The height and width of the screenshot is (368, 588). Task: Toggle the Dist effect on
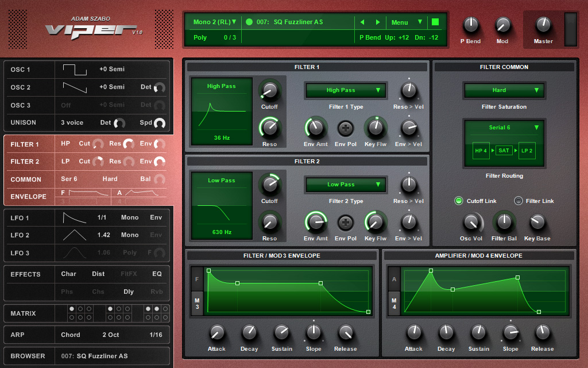pyautogui.click(x=98, y=274)
